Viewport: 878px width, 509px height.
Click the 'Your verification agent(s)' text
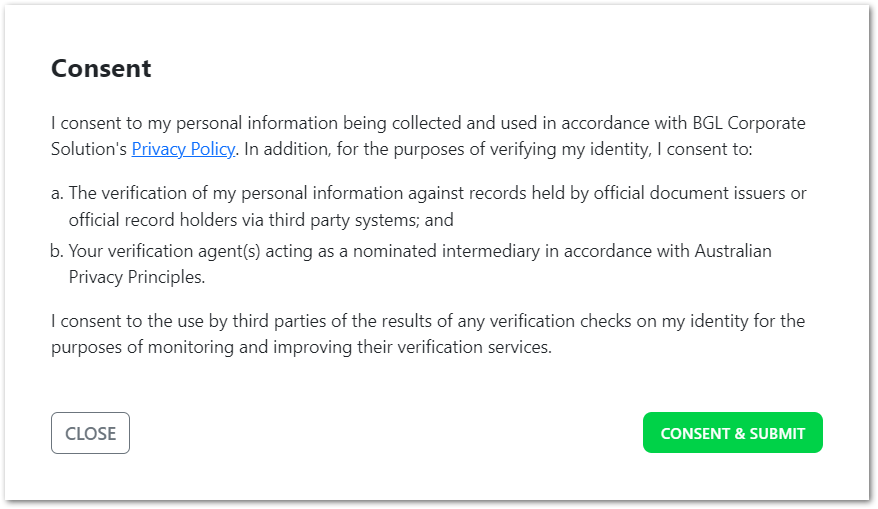pos(165,251)
